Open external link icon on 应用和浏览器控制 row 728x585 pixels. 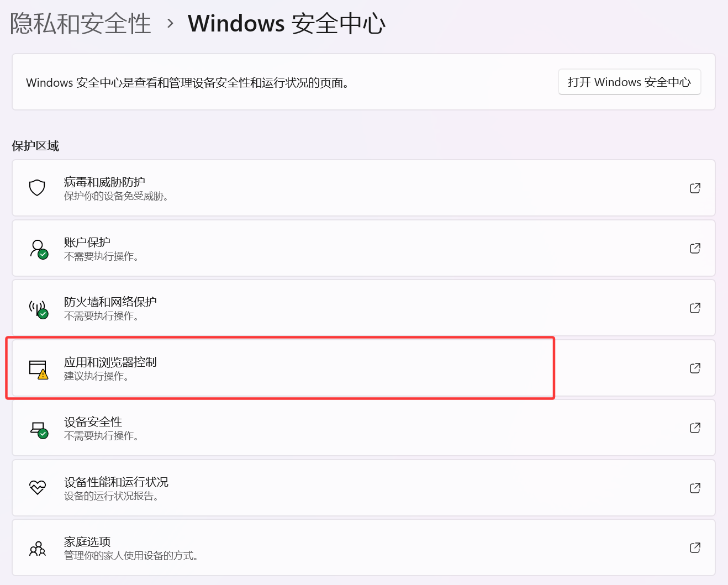(x=695, y=368)
